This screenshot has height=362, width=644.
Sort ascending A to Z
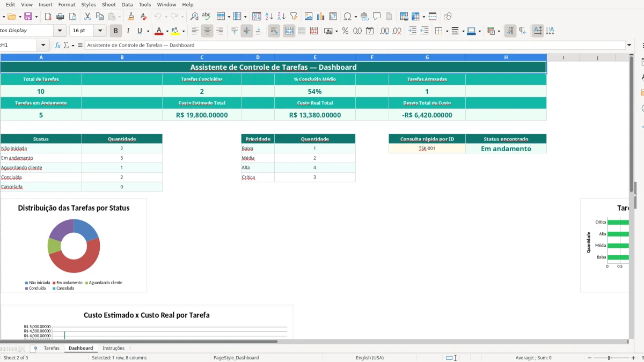269,17
